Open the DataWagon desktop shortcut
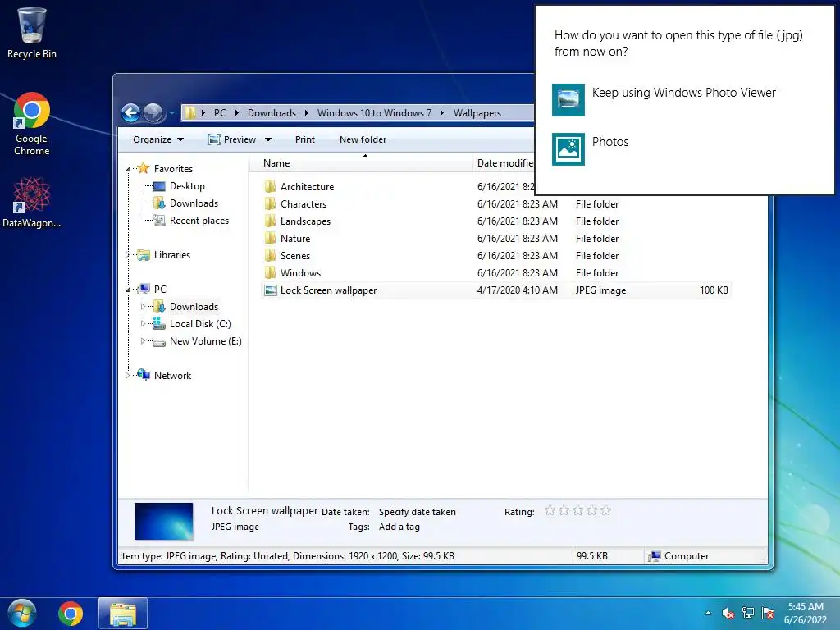 click(x=32, y=203)
